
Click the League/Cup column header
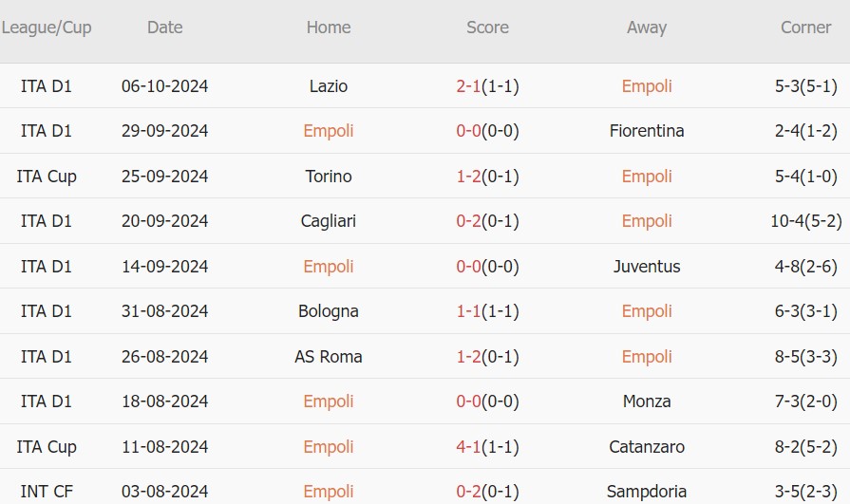coord(47,28)
